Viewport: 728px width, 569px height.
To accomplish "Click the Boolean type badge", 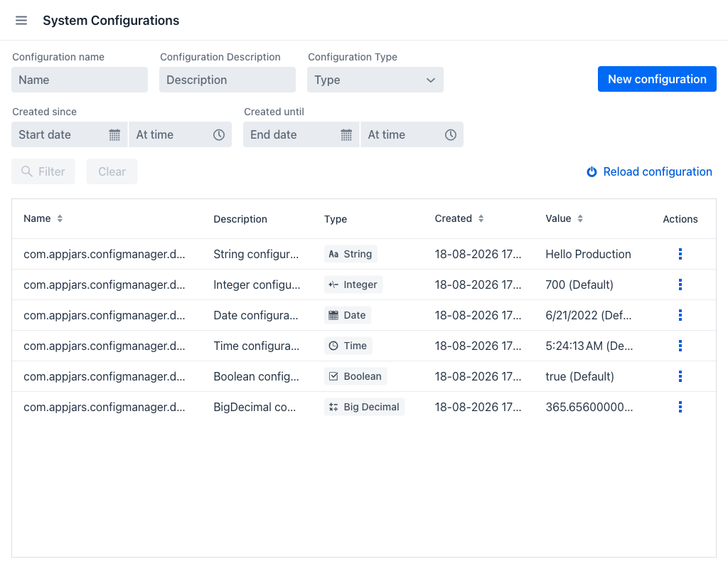I will (355, 377).
